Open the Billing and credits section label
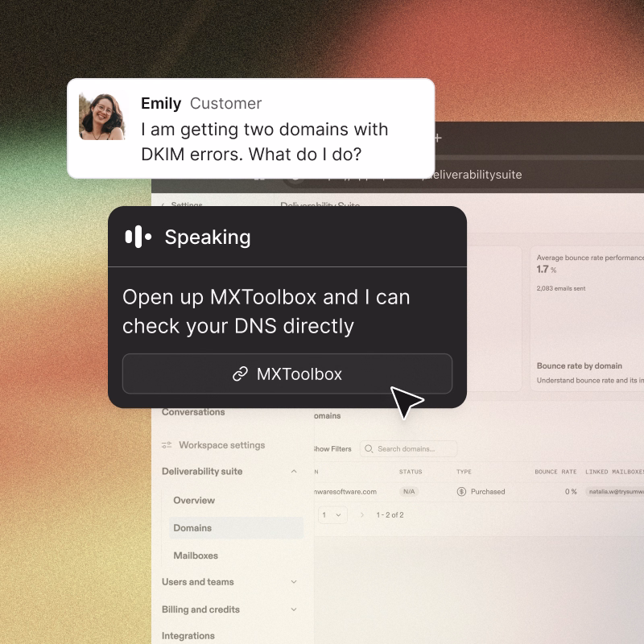 coord(200,609)
